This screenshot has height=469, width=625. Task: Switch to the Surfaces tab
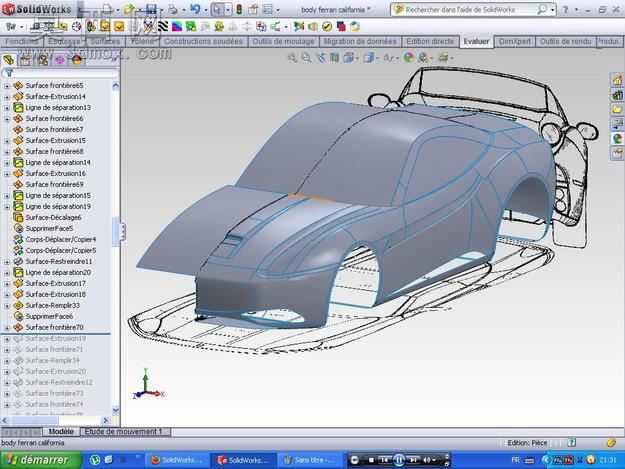click(105, 41)
